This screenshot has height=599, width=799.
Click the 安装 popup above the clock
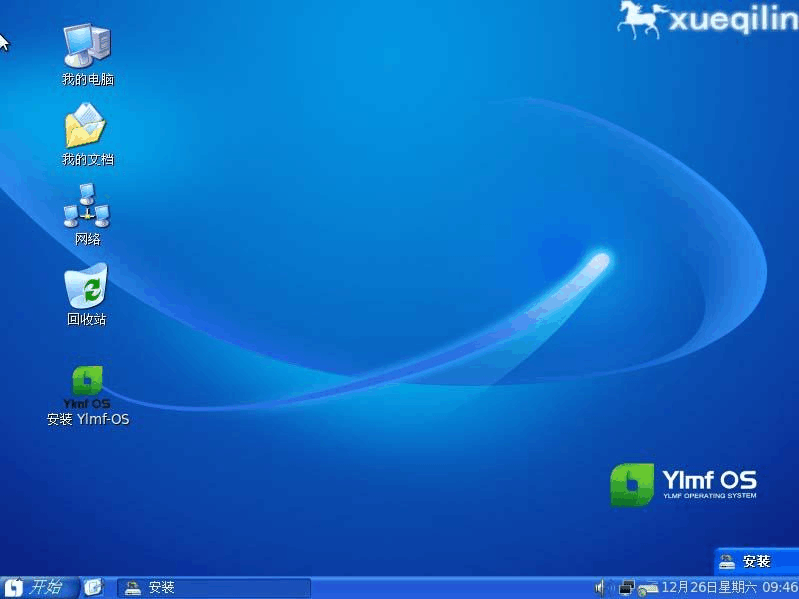tap(756, 561)
